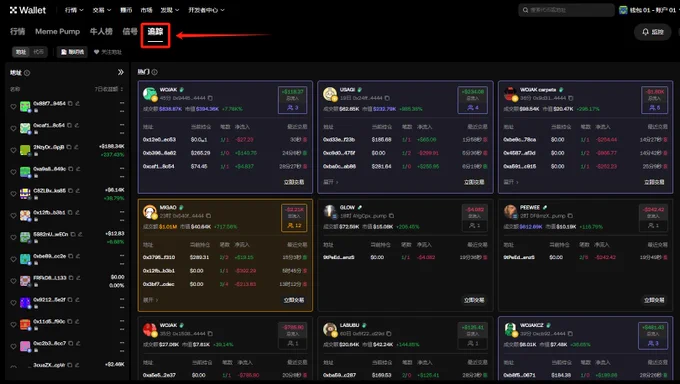The width and height of the screenshot is (680, 384).
Task: Copy the 0x88f7..9454 address
Action: [x=70, y=104]
